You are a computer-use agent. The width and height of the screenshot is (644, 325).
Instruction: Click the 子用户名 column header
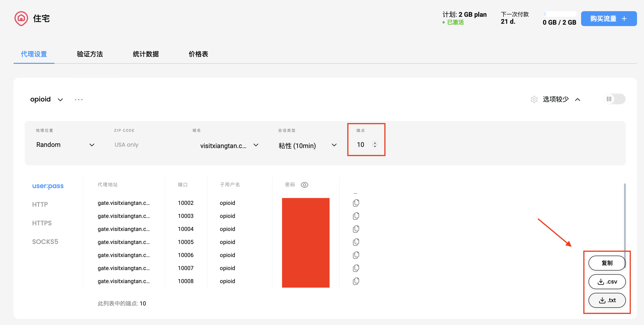coord(230,185)
